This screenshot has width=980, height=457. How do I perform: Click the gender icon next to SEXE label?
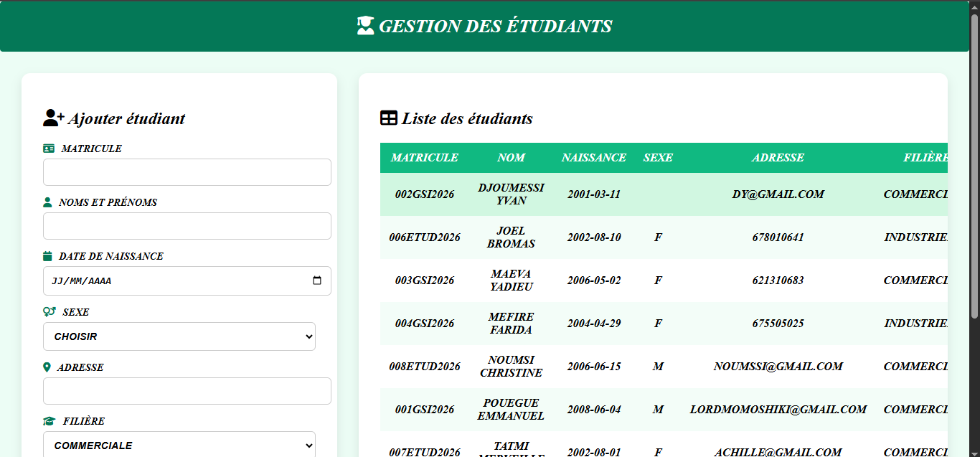pos(50,312)
